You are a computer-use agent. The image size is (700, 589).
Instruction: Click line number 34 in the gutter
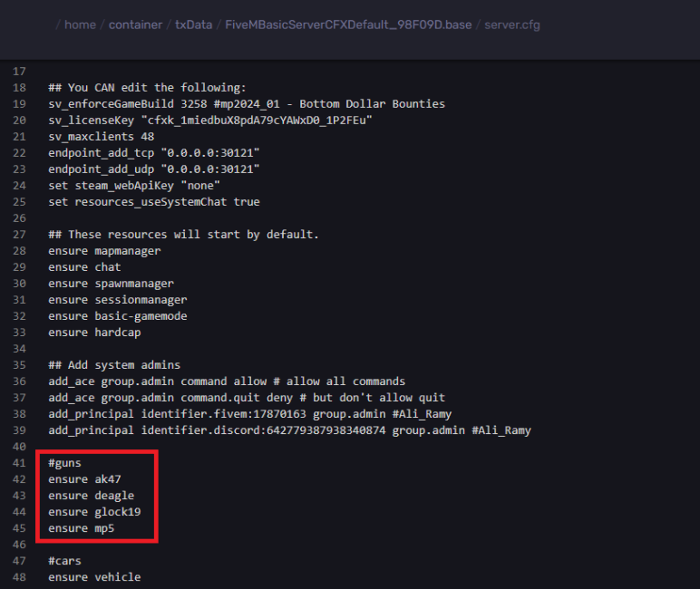[x=19, y=349]
